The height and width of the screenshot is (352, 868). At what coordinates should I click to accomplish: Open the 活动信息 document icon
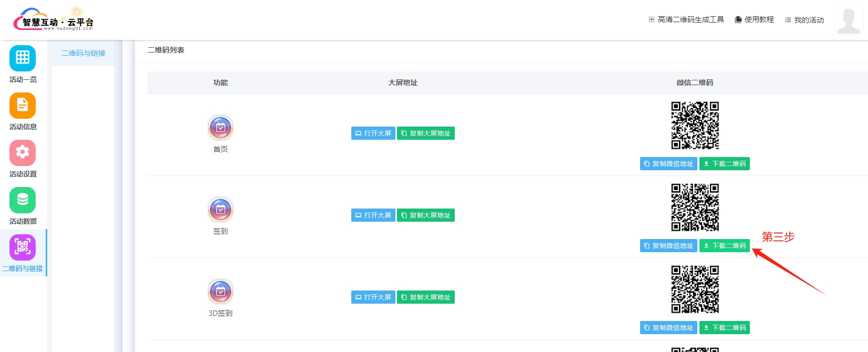coord(23,106)
